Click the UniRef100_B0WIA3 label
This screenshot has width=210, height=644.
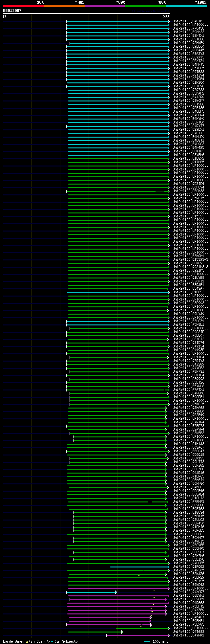click(x=188, y=151)
